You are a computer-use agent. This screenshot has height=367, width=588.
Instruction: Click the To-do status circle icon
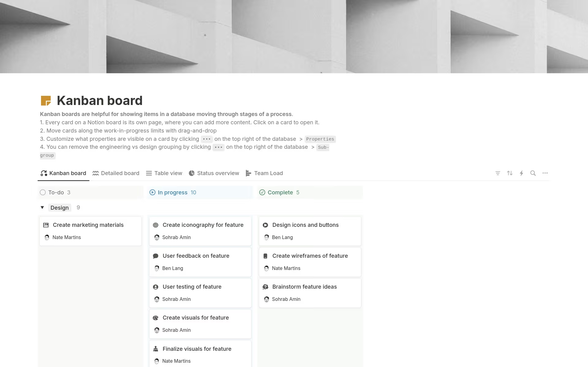43,192
